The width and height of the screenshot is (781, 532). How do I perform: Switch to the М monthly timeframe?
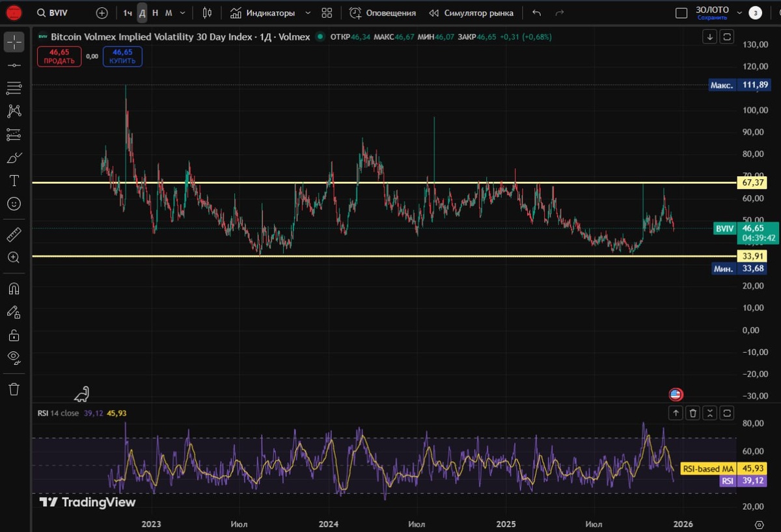point(169,13)
